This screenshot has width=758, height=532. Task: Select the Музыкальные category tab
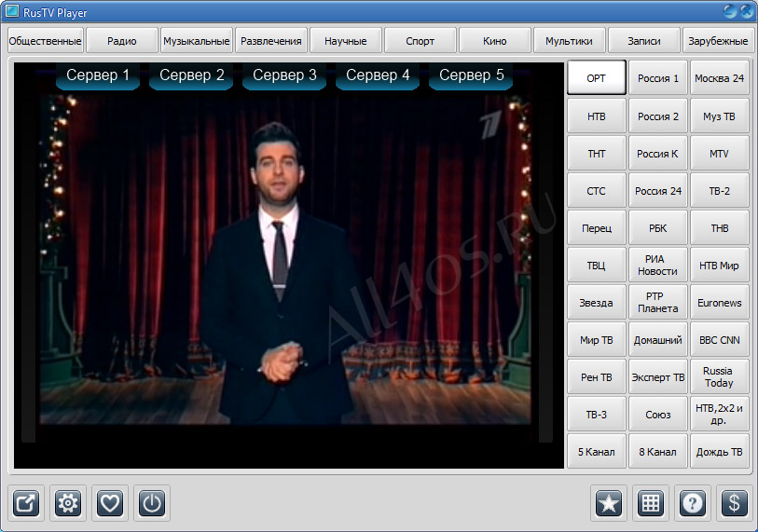coord(197,41)
